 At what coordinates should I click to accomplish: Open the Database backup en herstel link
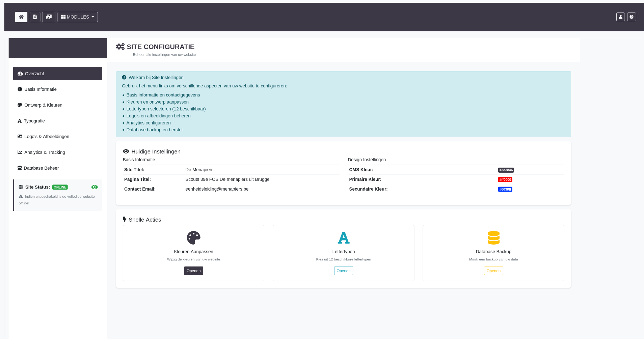coord(154,130)
